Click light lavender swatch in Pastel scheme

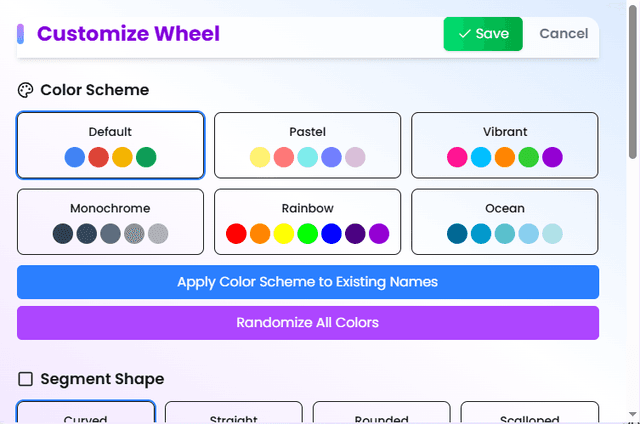pyautogui.click(x=355, y=157)
